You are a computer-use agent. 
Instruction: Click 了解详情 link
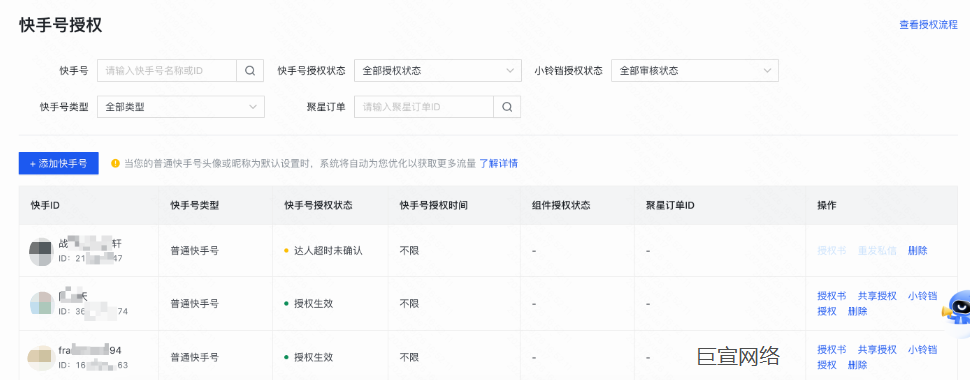(x=499, y=164)
